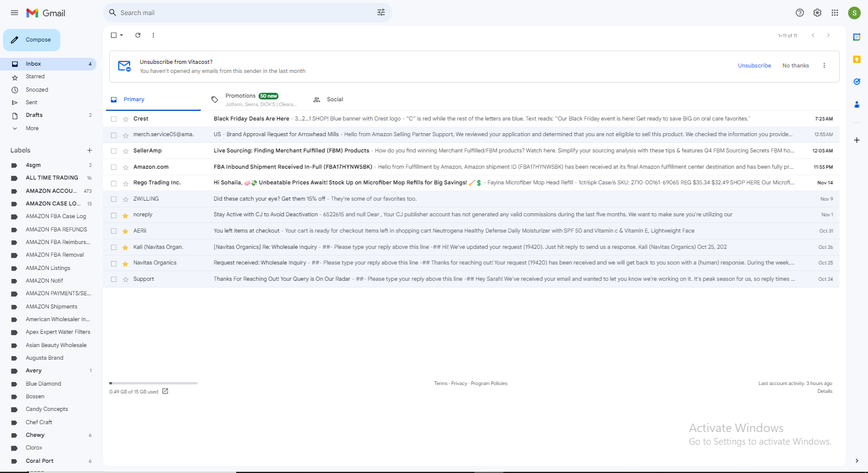Select the Rego Trading Inc. email checkbox
The height and width of the screenshot is (473, 868).
coord(113,183)
